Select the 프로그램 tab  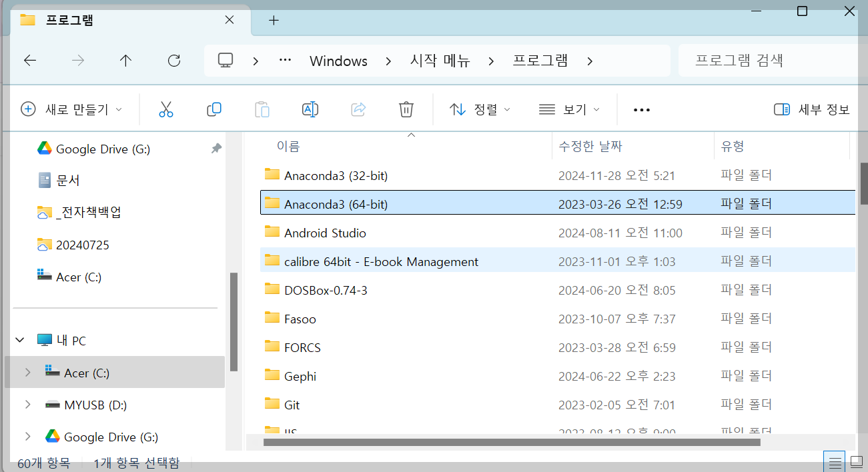(131, 20)
